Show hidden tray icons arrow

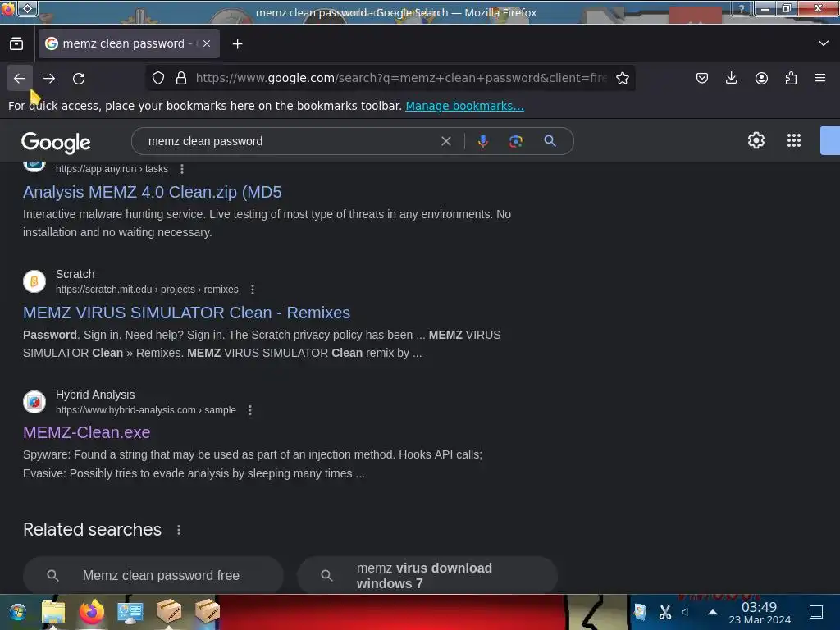pyautogui.click(x=713, y=612)
